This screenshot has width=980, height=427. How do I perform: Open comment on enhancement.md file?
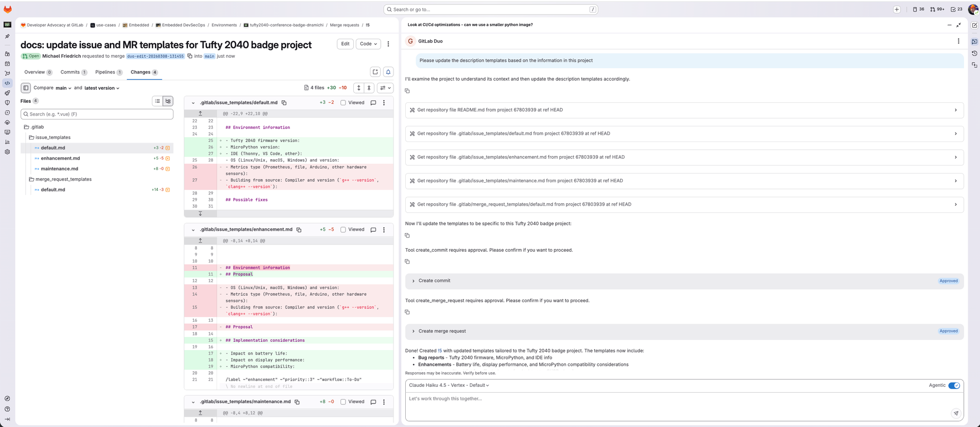373,230
